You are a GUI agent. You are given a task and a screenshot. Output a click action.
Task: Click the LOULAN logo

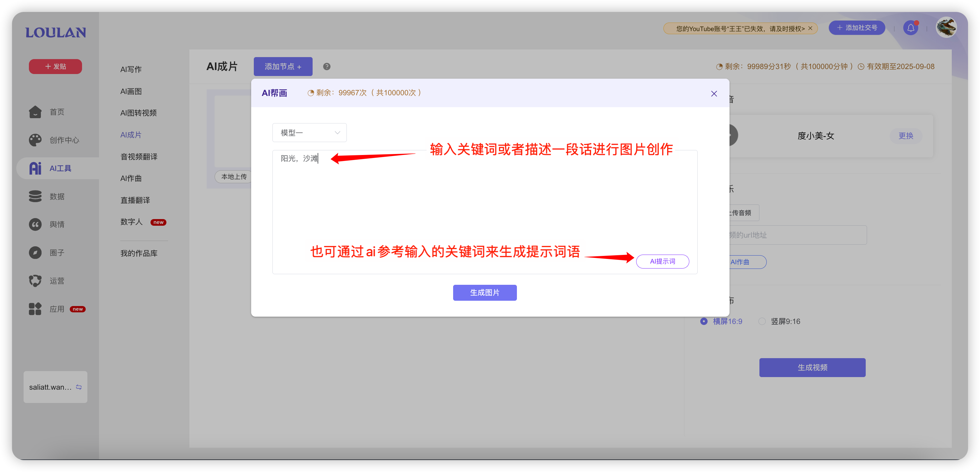[55, 33]
